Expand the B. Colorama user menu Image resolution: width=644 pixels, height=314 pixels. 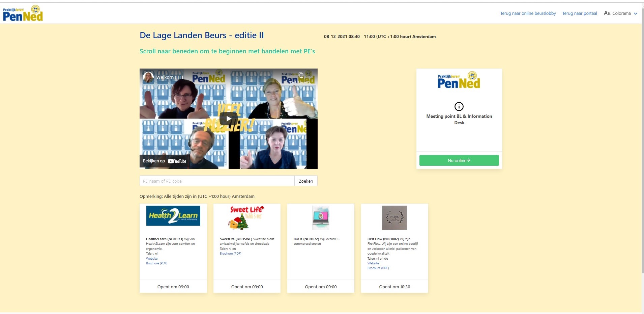[620, 14]
